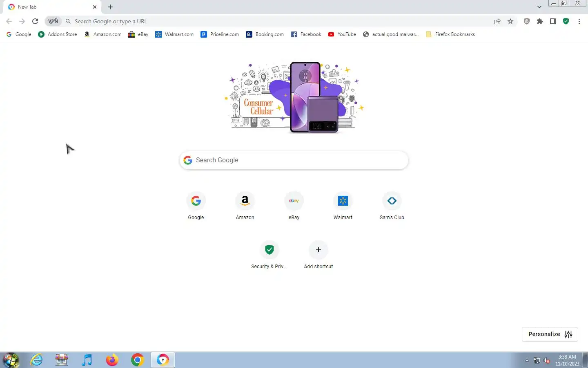This screenshot has width=588, height=368.
Task: Click the Consumer Cellular ad banner
Action: [294, 98]
